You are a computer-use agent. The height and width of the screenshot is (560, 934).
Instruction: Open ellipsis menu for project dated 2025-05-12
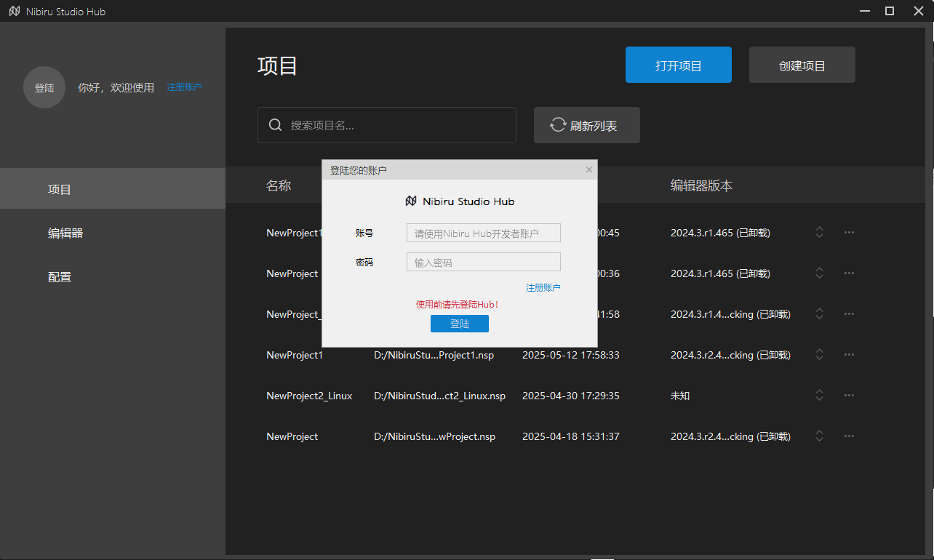[849, 355]
